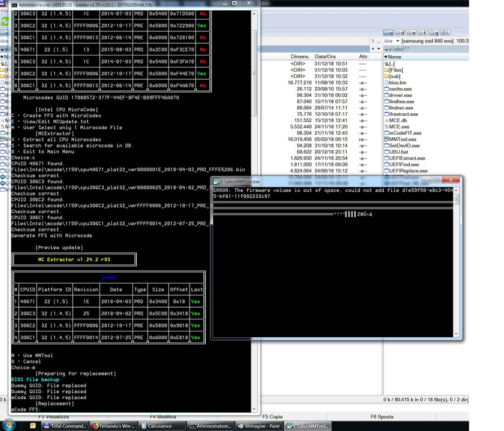The height and width of the screenshot is (431, 504).
Task: Select drive e button in drive bar
Action: point(411,32)
